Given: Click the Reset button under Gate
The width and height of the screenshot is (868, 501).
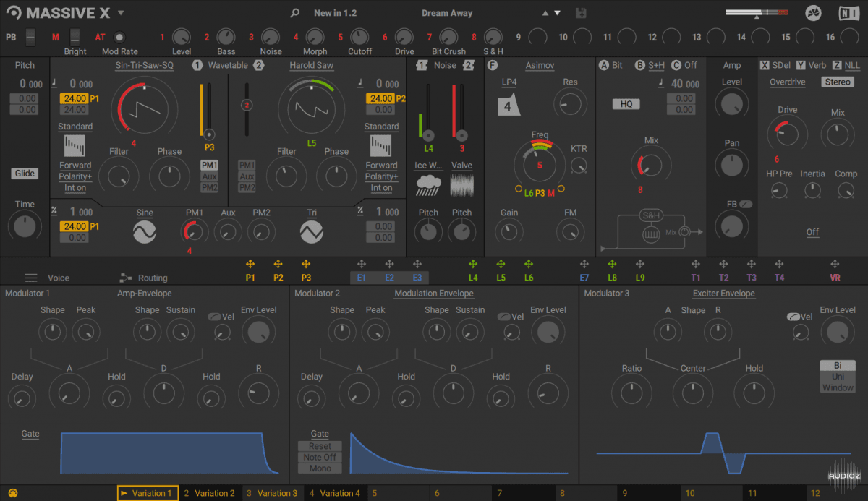Looking at the screenshot, I should [x=320, y=447].
